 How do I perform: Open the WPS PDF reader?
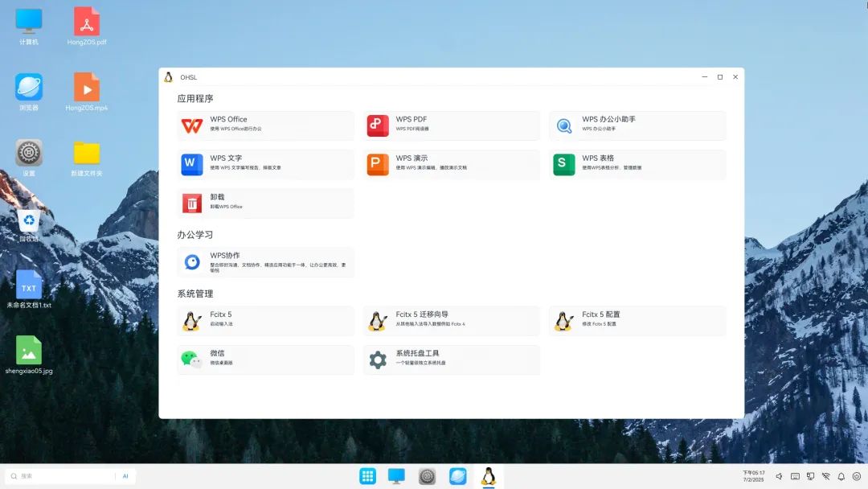click(x=450, y=125)
